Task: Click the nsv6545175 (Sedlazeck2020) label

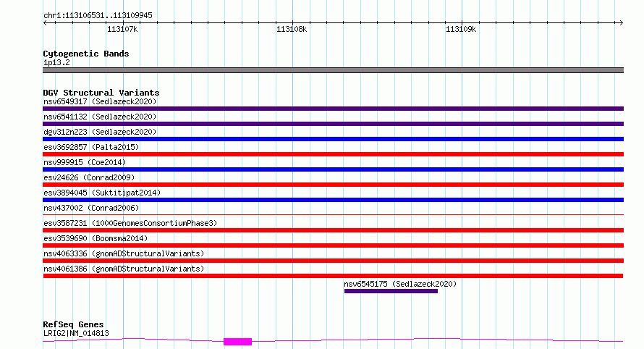Action: pyautogui.click(x=400, y=284)
